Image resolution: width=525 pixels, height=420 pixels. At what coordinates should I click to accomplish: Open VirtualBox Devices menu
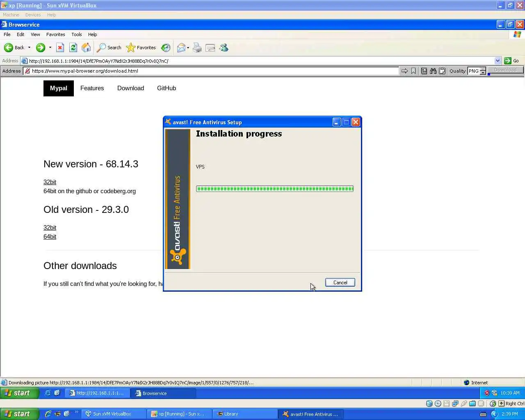pyautogui.click(x=33, y=15)
